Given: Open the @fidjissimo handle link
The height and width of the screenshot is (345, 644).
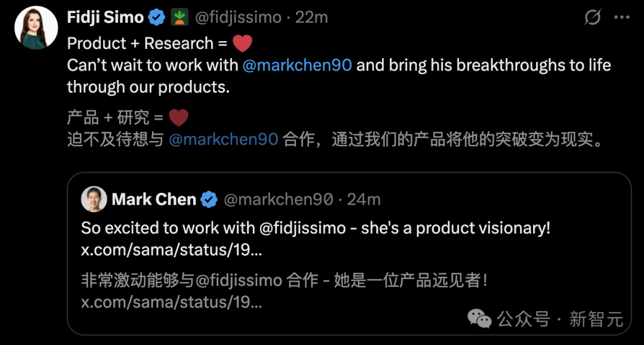Looking at the screenshot, I should click(x=238, y=17).
